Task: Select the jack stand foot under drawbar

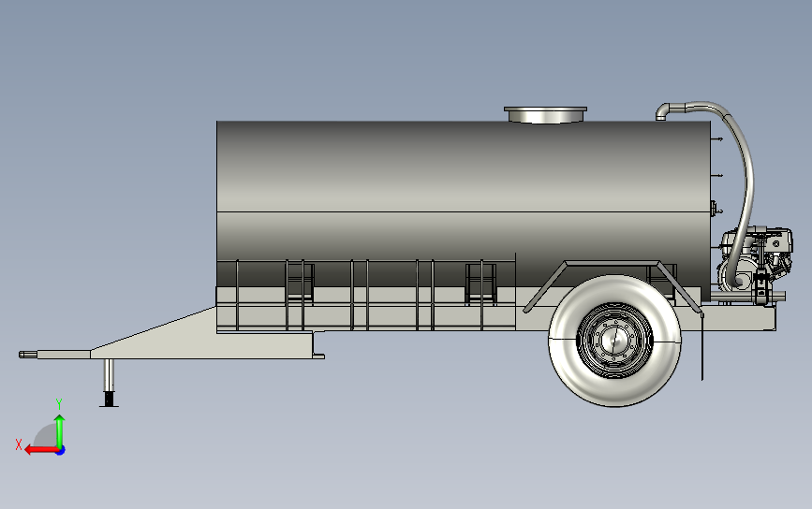Action: (x=109, y=400)
